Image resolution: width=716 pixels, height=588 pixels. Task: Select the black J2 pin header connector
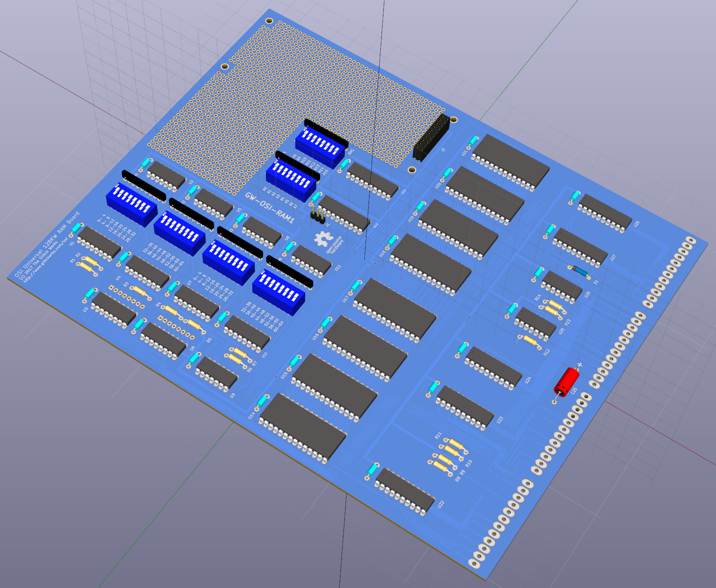point(431,137)
